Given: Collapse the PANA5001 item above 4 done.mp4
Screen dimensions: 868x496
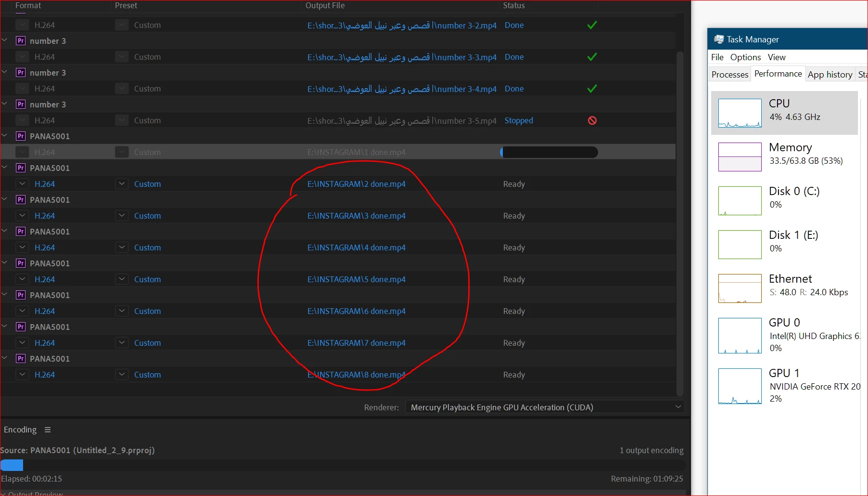Looking at the screenshot, I should coord(5,231).
